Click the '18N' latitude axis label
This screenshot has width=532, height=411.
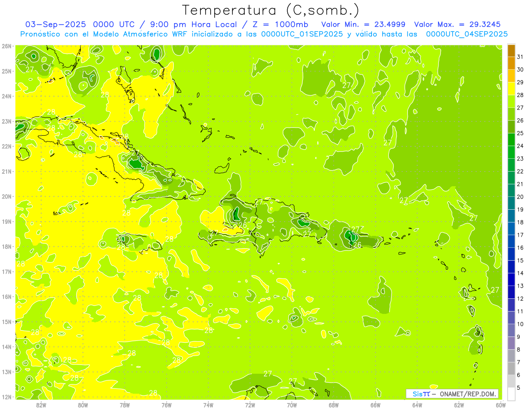pyautogui.click(x=6, y=247)
